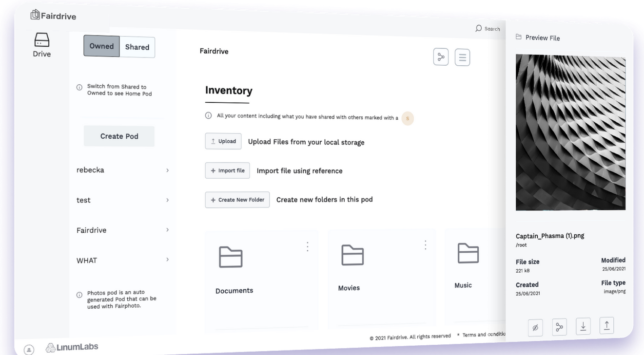Click the Create New Folder button

[x=237, y=200]
